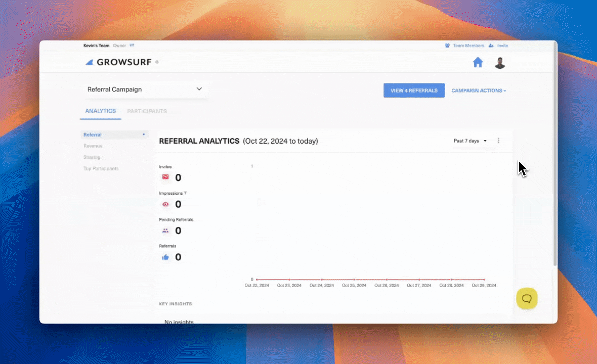Select the Analytics tab
The image size is (597, 364).
click(100, 111)
